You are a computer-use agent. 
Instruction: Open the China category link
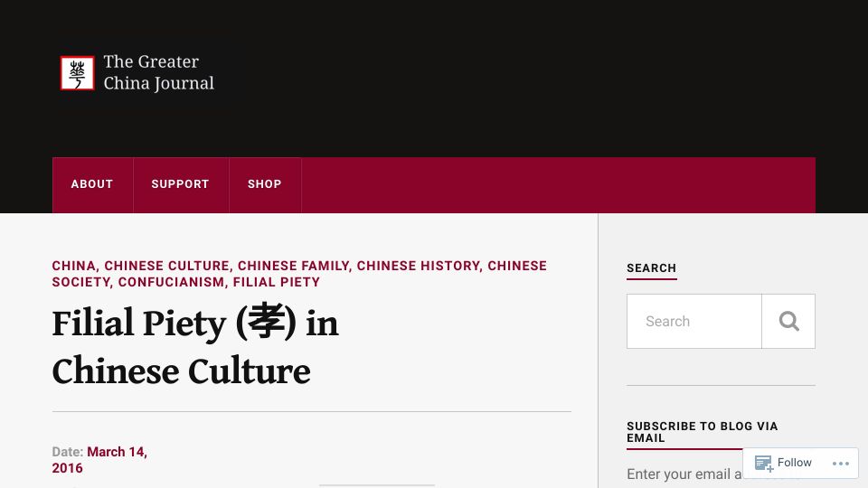[x=74, y=266]
